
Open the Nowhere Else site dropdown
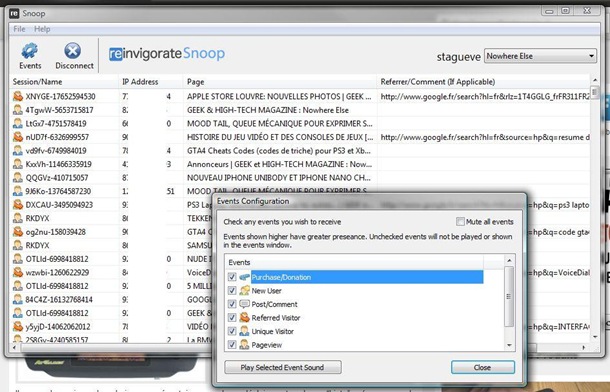click(x=540, y=56)
